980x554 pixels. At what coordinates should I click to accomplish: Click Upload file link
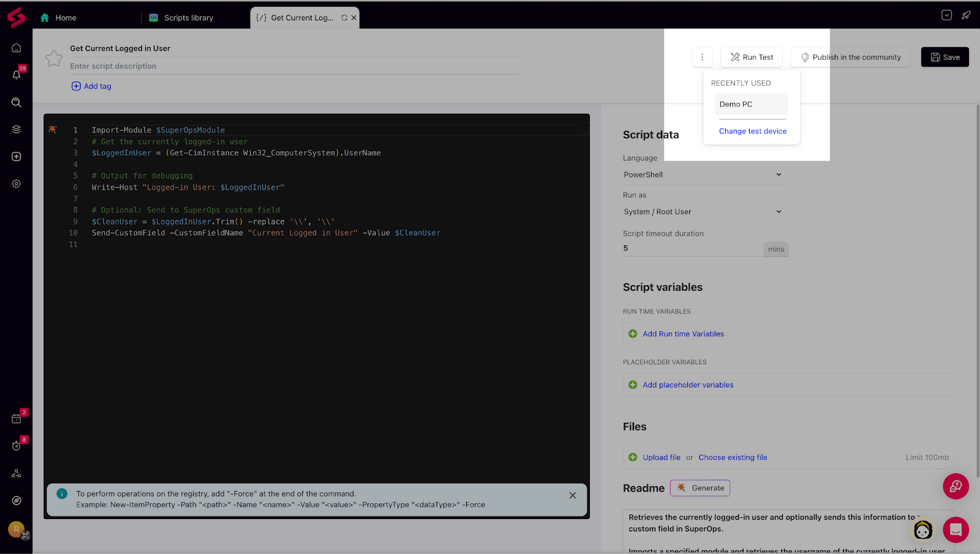point(661,457)
